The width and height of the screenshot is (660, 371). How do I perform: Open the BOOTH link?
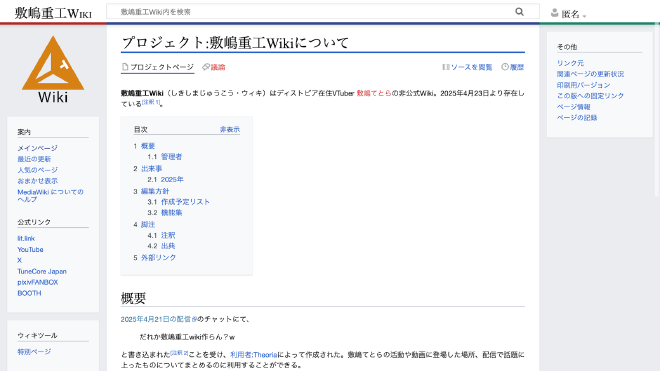click(29, 293)
